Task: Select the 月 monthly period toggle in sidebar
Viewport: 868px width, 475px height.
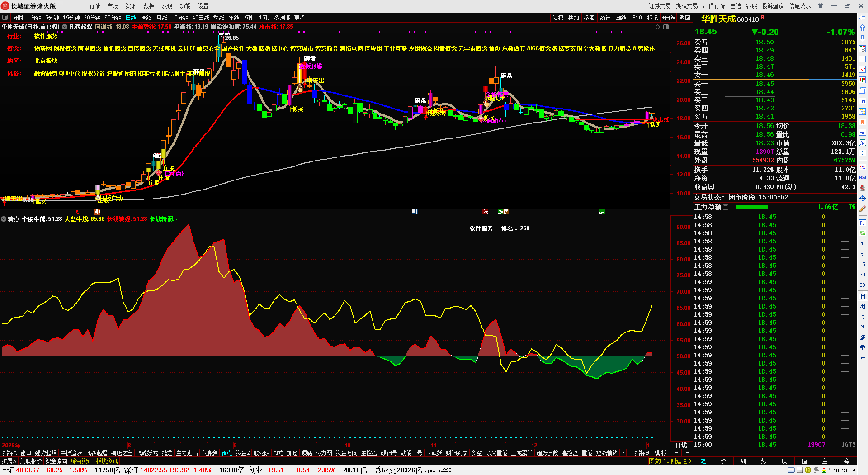Action: click(863, 317)
